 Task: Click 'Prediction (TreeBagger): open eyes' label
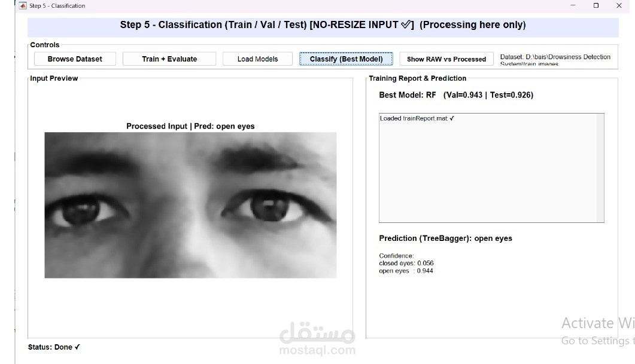coord(445,238)
